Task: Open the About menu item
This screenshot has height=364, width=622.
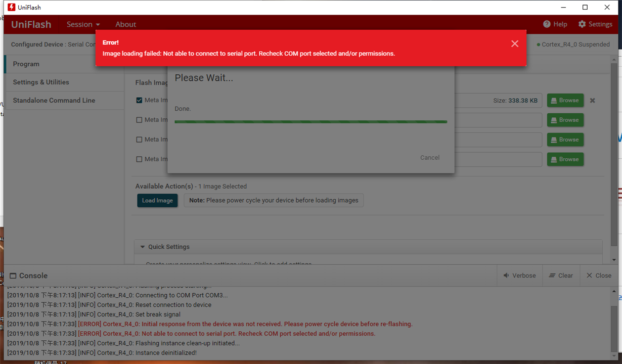Action: pyautogui.click(x=125, y=24)
